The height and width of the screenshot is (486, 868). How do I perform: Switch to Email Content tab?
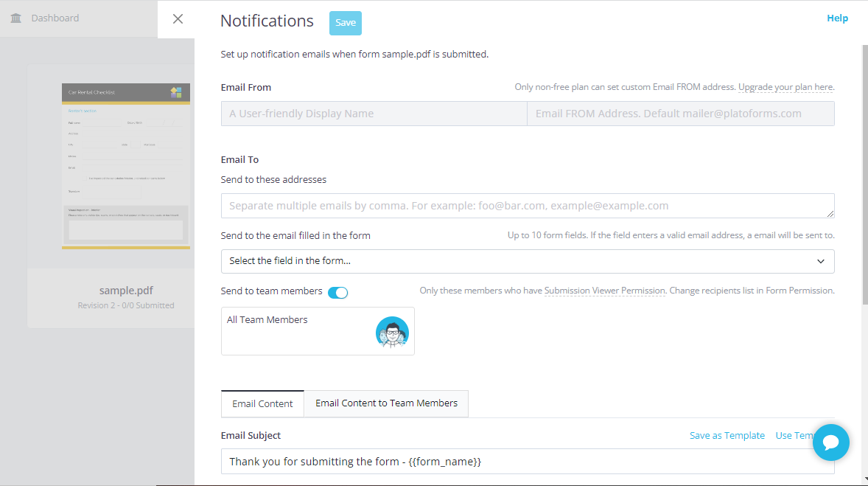[262, 403]
